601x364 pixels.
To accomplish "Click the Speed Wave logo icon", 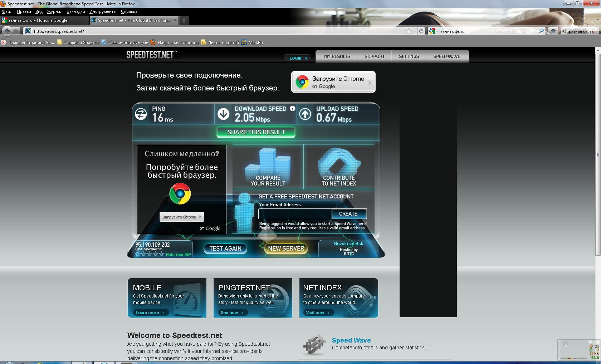I will [x=315, y=345].
